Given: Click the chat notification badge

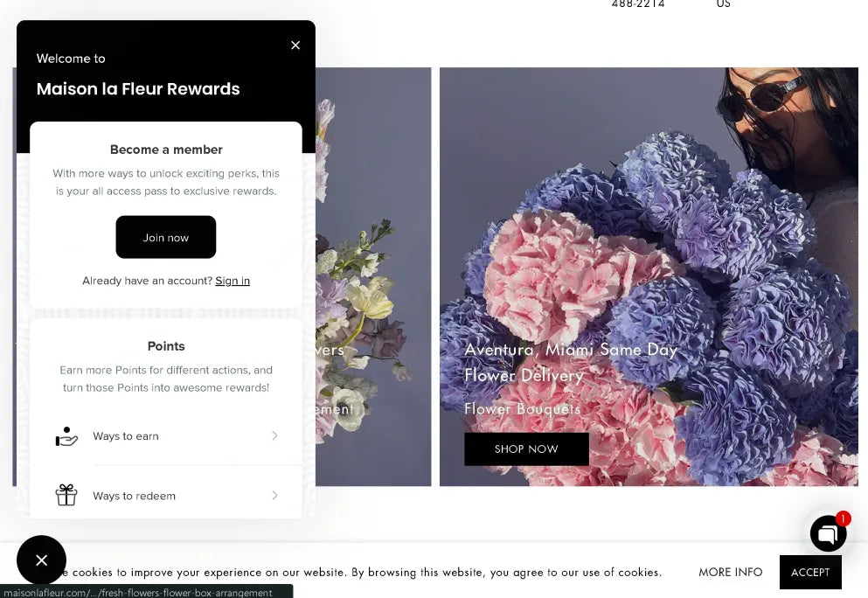Looking at the screenshot, I should (844, 518).
